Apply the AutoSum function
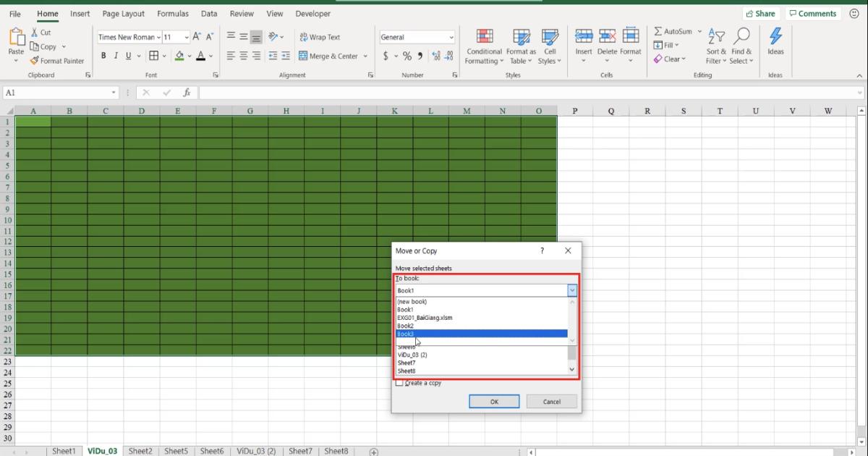 [673, 31]
